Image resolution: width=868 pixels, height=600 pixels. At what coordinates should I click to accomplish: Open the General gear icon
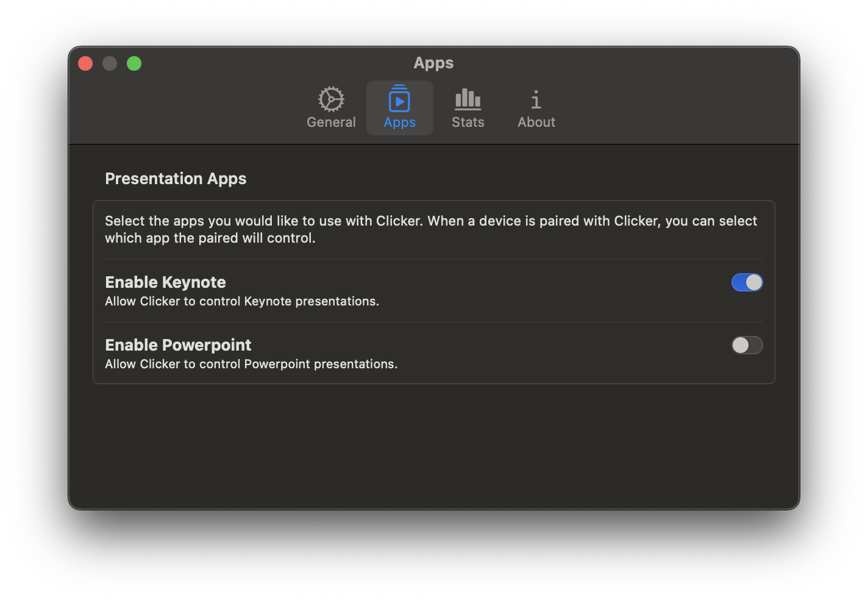(331, 99)
